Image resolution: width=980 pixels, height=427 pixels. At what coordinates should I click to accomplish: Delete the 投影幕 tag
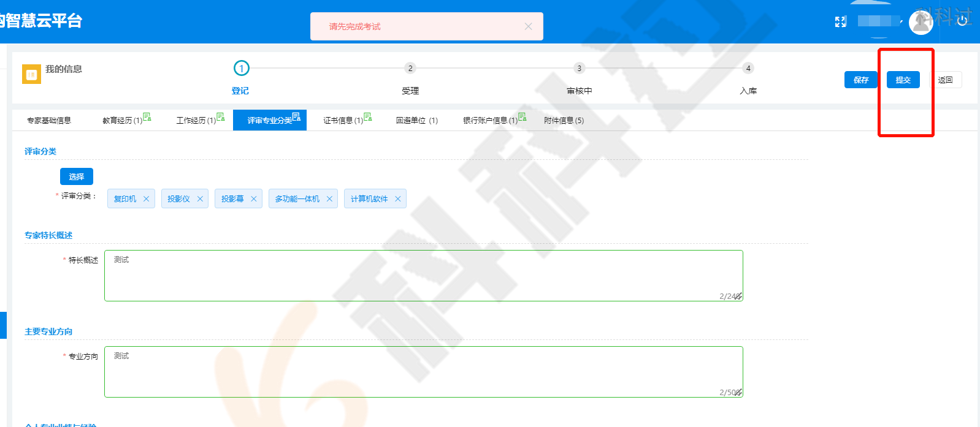coord(253,199)
